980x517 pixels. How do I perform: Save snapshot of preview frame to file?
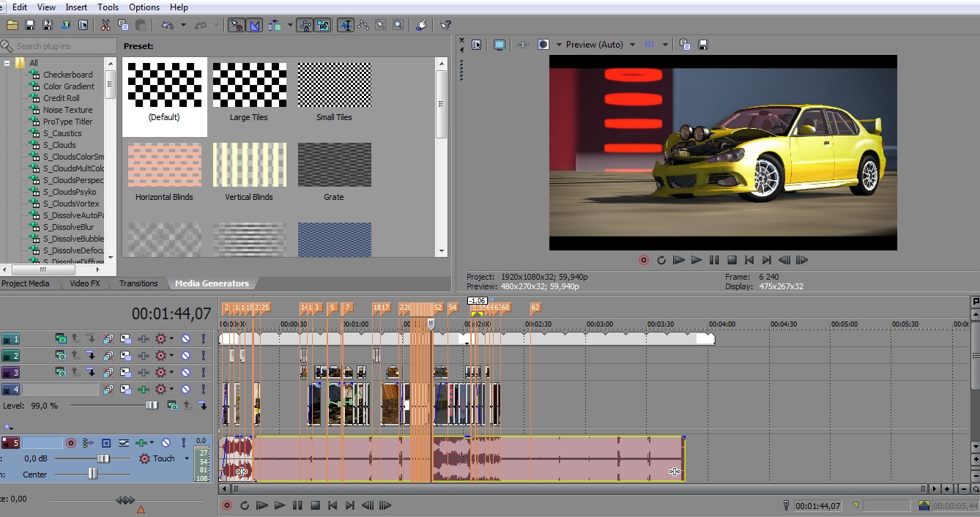(x=703, y=45)
